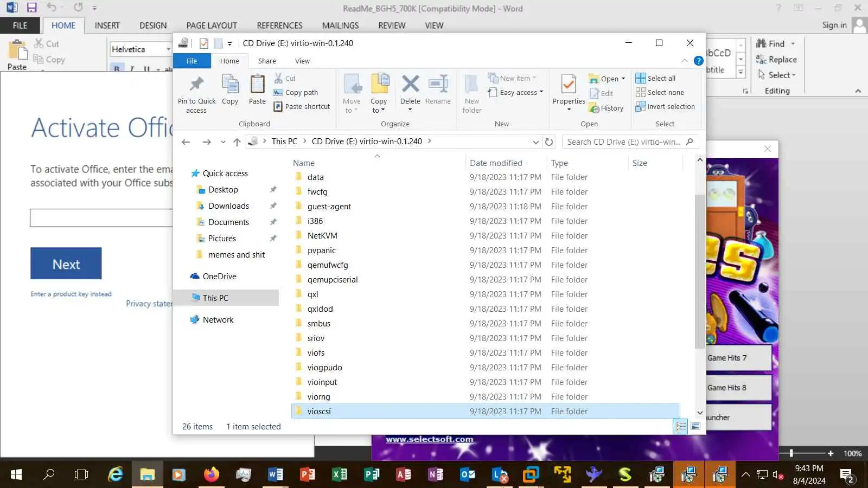Click Sign in at Word's top right
This screenshot has height=488, width=868.
pos(834,25)
